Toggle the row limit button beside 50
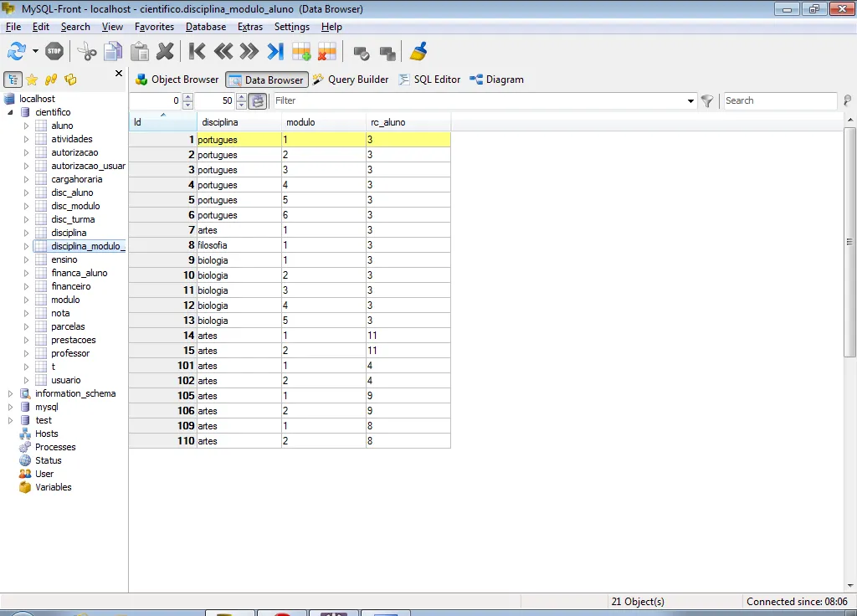This screenshot has height=616, width=857. point(258,101)
